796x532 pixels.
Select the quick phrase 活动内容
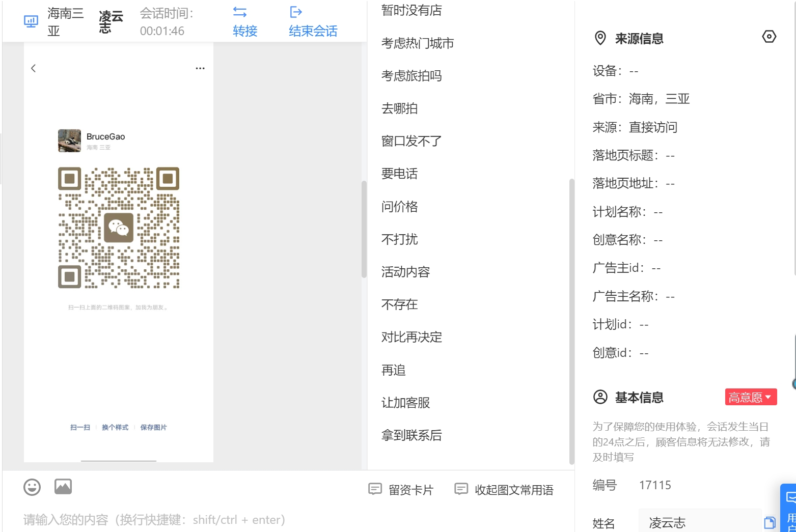coord(405,272)
